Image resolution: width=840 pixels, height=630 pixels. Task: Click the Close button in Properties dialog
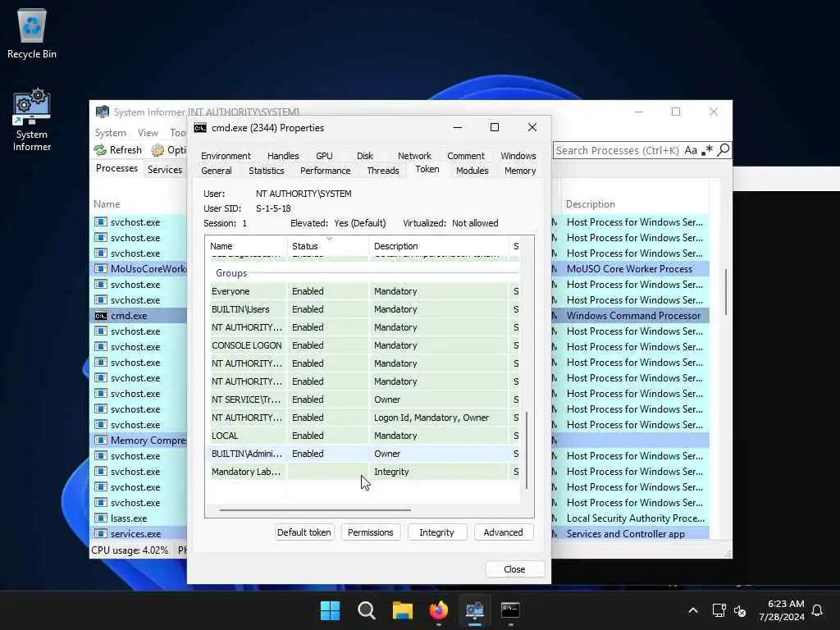(514, 569)
